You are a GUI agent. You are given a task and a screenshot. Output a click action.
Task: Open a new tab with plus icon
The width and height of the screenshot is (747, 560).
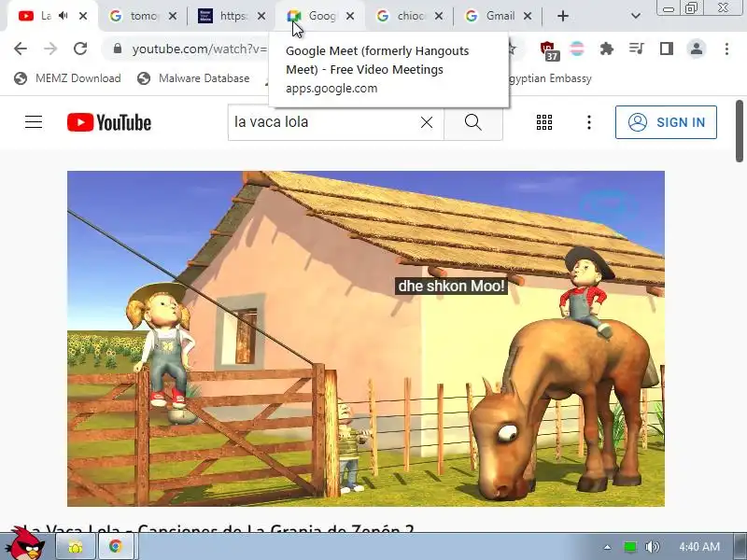tap(563, 16)
